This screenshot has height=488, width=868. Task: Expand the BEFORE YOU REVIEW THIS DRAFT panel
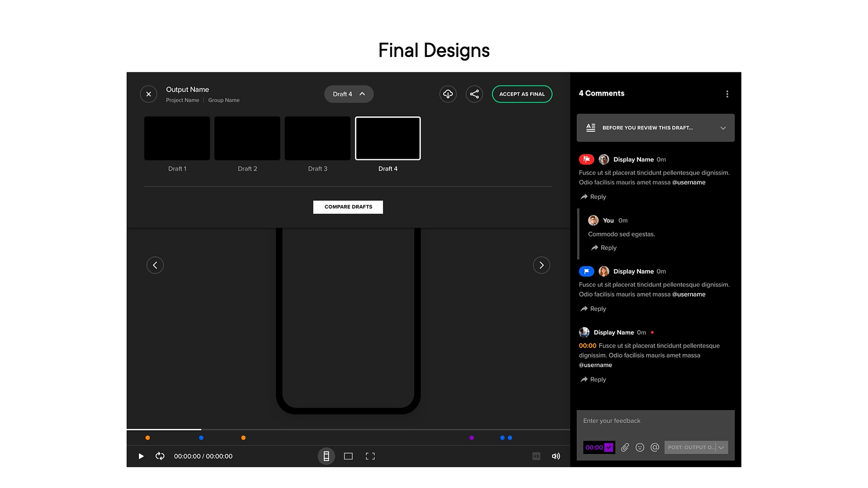(655, 128)
